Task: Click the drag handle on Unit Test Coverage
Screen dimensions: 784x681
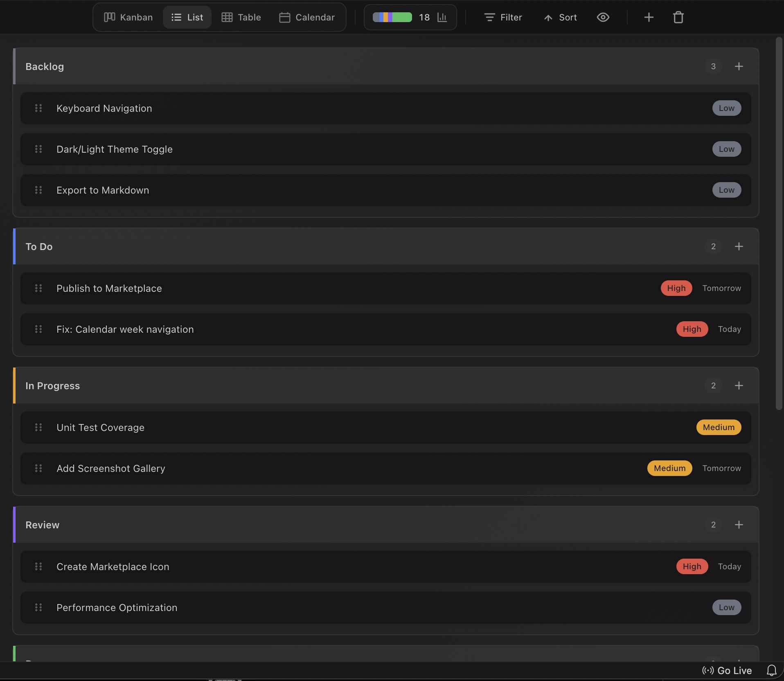Action: tap(39, 427)
